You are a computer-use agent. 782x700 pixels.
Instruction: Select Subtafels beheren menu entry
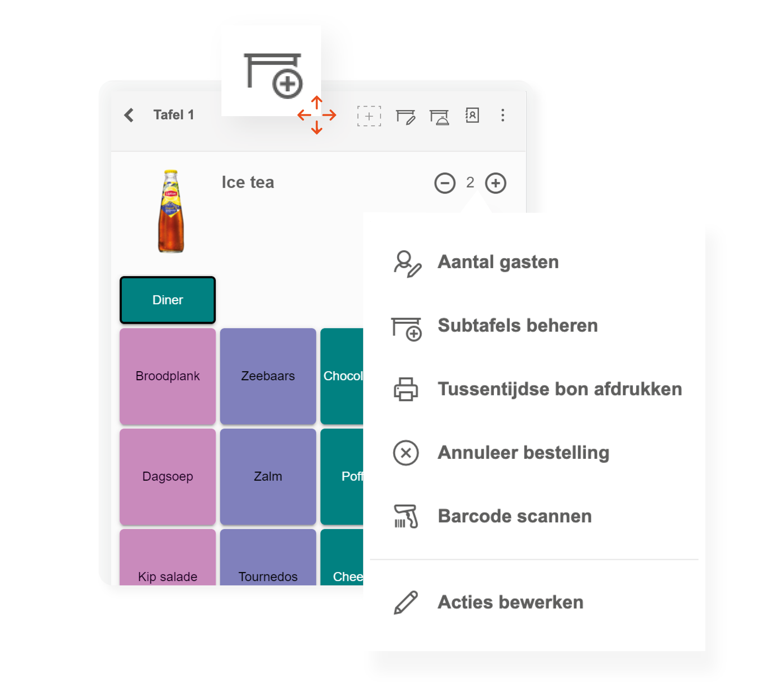point(517,325)
